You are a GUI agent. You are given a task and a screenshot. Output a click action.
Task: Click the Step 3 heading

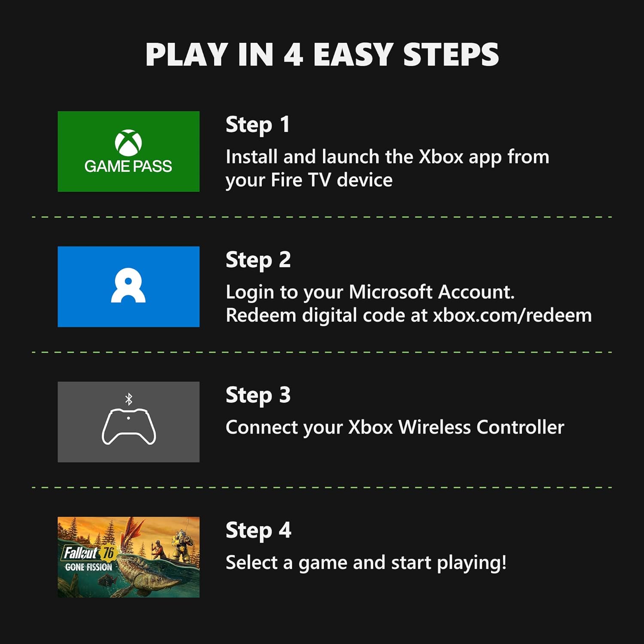[258, 395]
